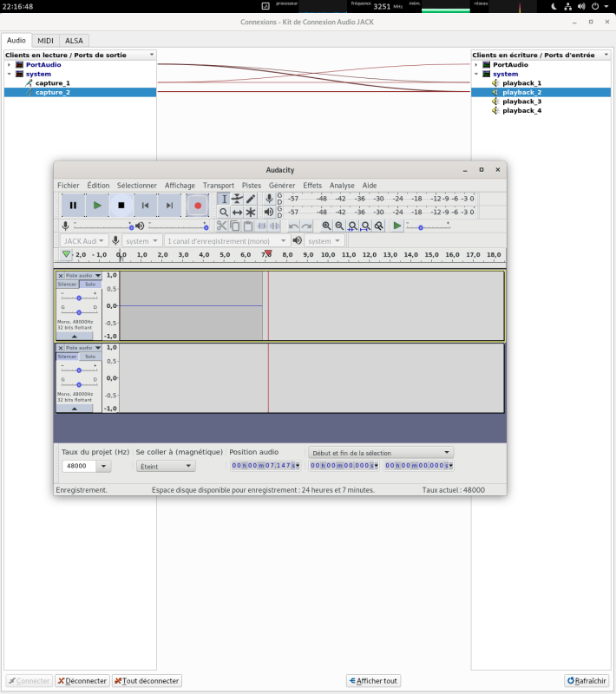Click the Play-at-speed green arrow

coord(397,226)
